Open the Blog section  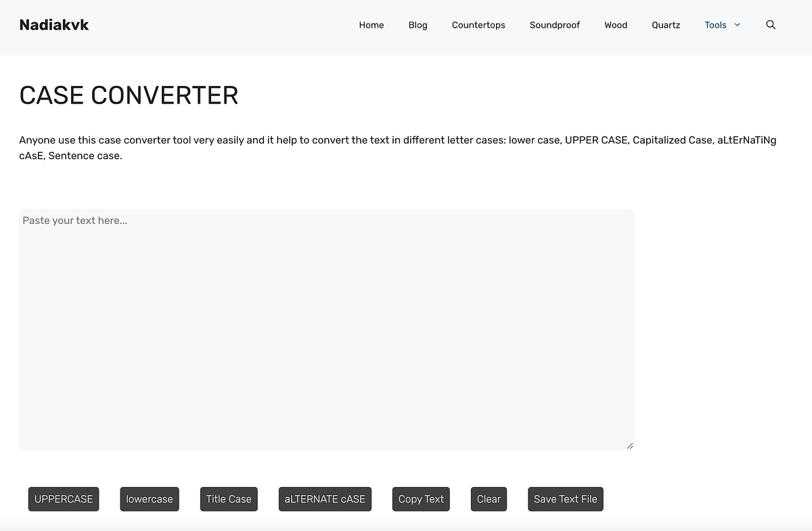coord(418,25)
